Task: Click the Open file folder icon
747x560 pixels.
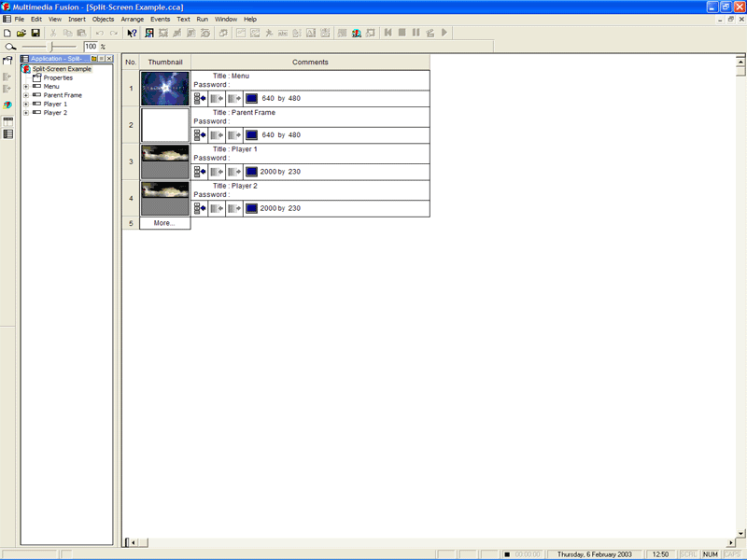Action: click(x=21, y=33)
